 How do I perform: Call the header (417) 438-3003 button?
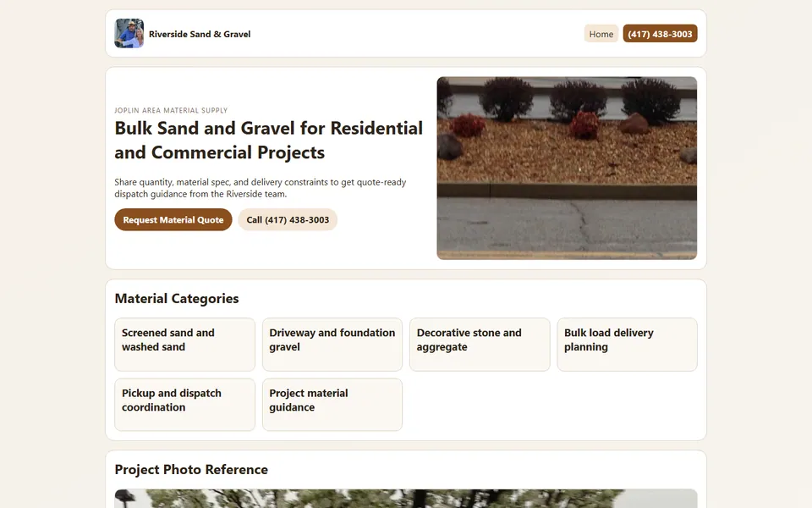click(660, 34)
